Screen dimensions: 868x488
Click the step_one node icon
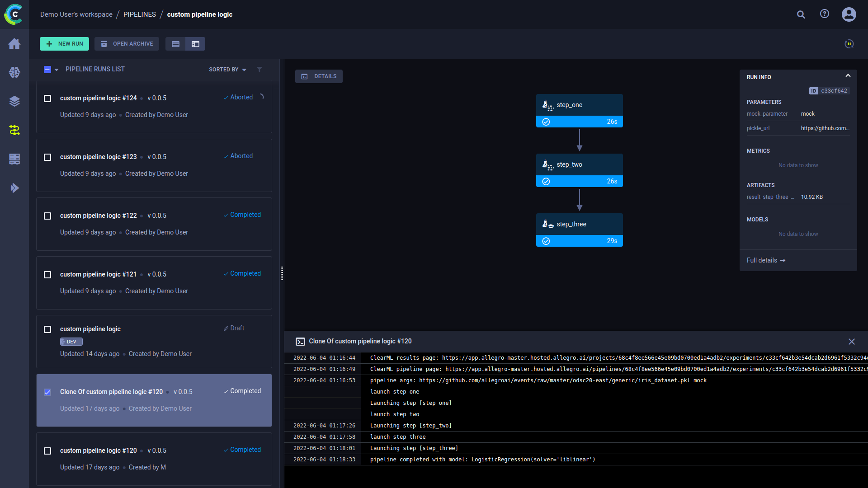point(547,105)
